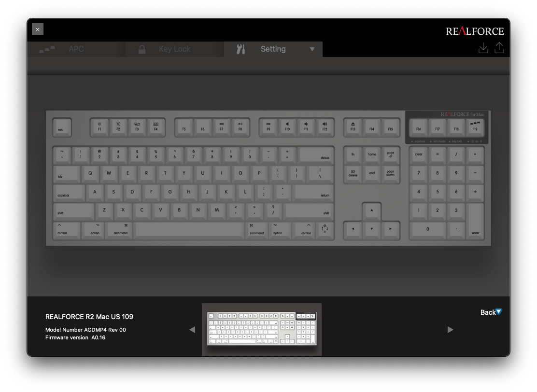The image size is (537, 392).
Task: Click the F4 launchpad key
Action: pos(156,127)
